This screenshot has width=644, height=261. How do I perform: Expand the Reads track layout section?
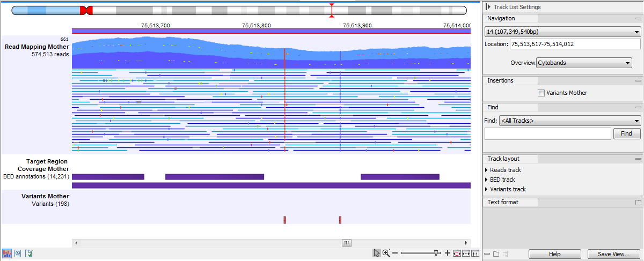point(486,170)
